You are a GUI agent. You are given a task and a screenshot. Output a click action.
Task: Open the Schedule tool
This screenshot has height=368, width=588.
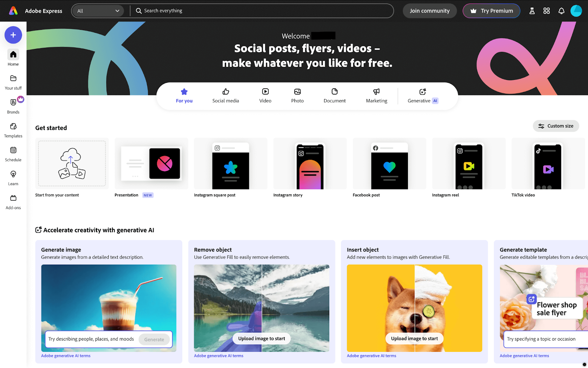click(13, 153)
